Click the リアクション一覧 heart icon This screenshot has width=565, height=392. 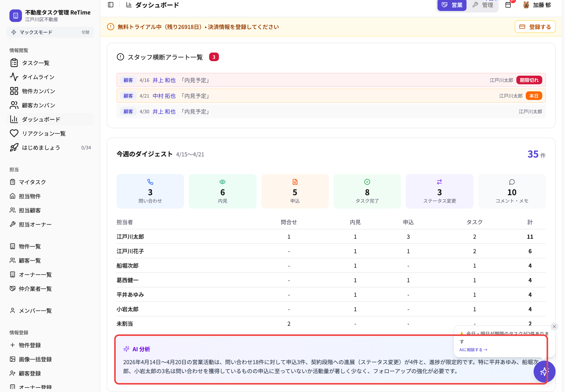point(14,133)
